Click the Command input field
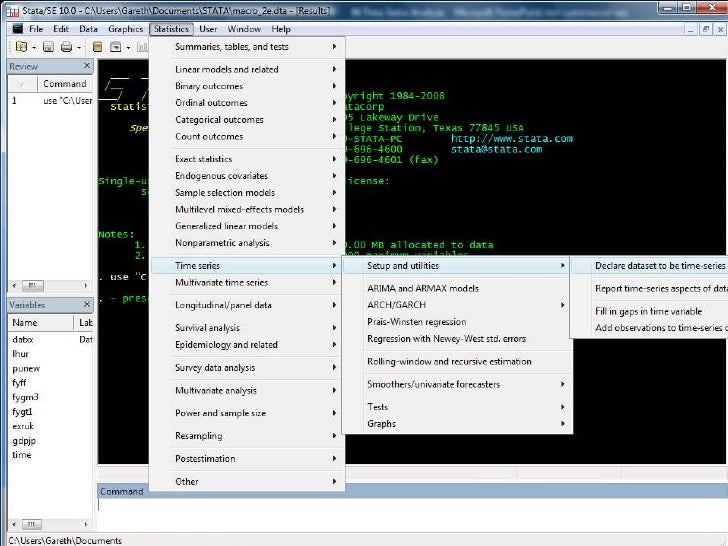 (400, 510)
